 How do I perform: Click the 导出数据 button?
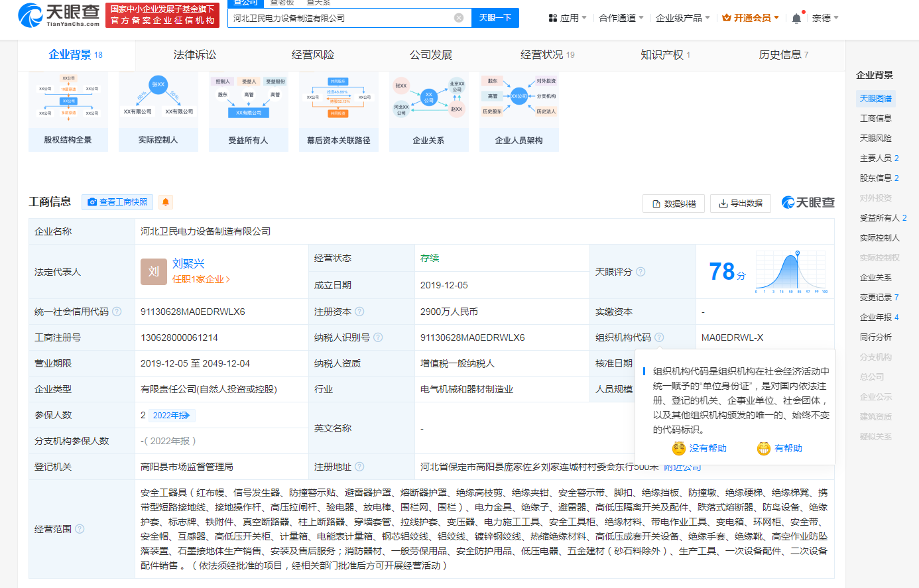tap(740, 204)
